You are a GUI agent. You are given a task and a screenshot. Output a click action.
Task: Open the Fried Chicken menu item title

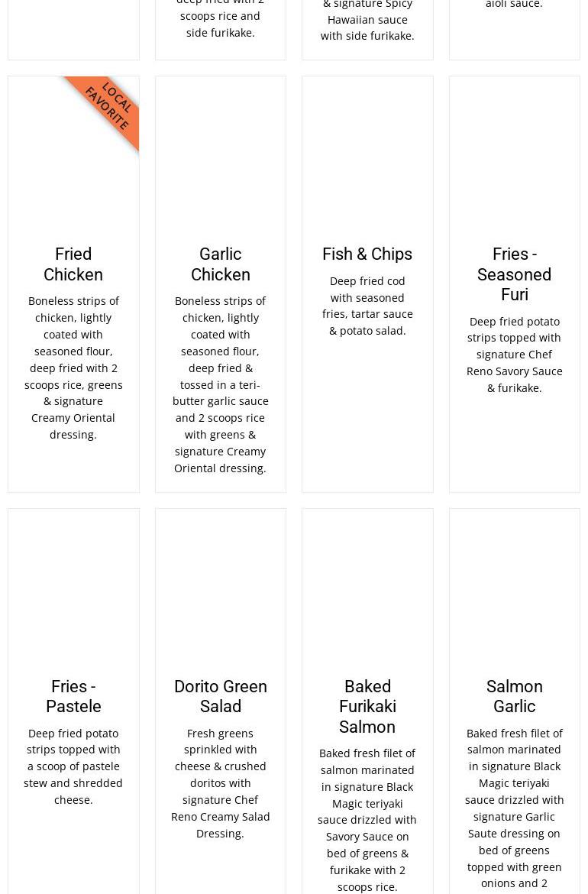pyautogui.click(x=73, y=264)
